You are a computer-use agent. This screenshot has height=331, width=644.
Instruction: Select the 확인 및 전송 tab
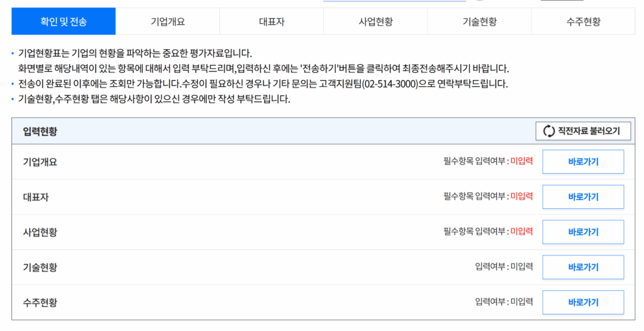64,21
